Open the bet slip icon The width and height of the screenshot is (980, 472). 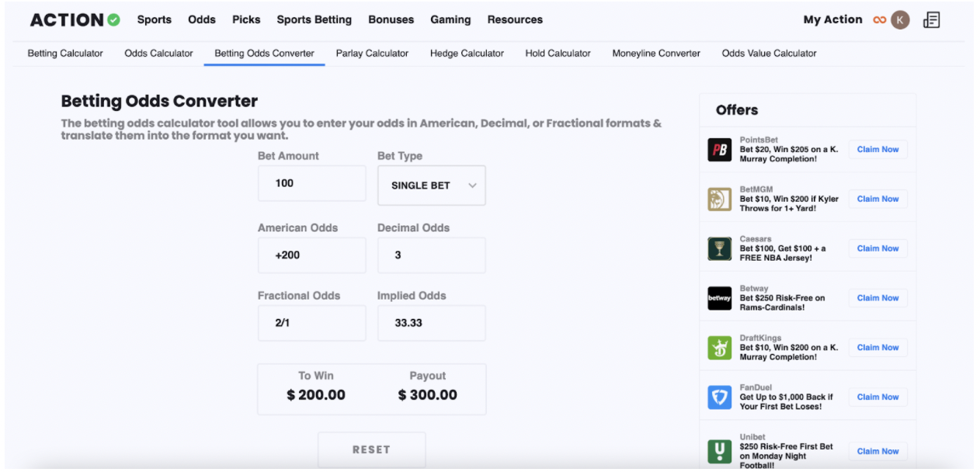click(x=932, y=20)
